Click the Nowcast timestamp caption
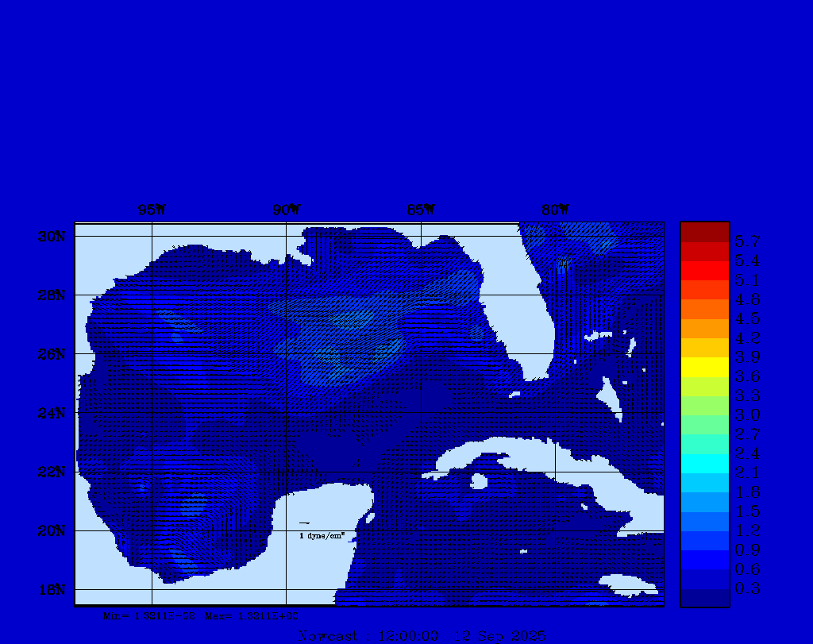 tap(422, 636)
